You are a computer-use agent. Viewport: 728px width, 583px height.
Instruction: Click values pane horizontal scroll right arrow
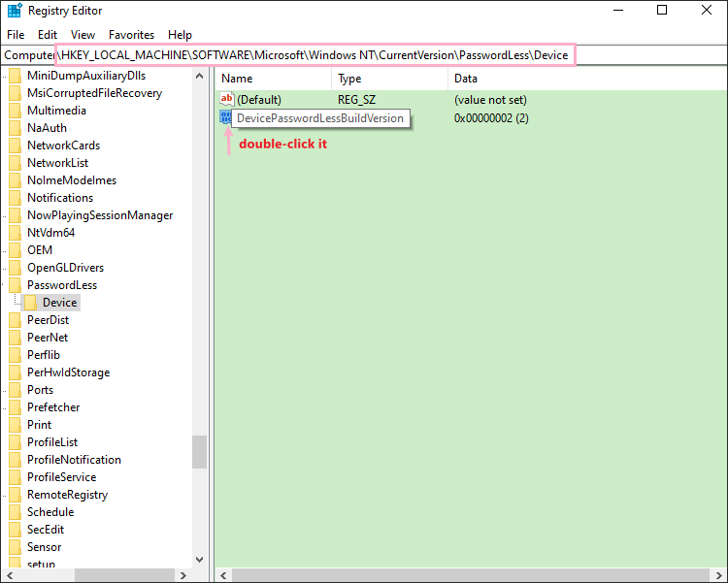[x=718, y=575]
